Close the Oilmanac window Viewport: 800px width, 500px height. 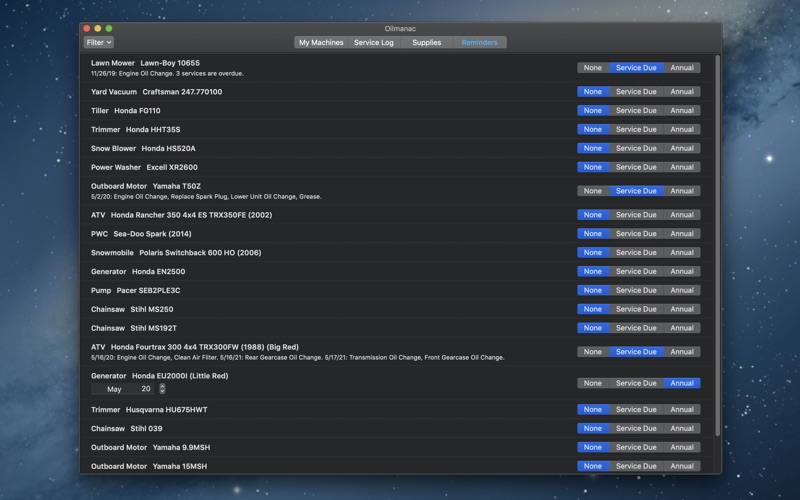tap(87, 29)
